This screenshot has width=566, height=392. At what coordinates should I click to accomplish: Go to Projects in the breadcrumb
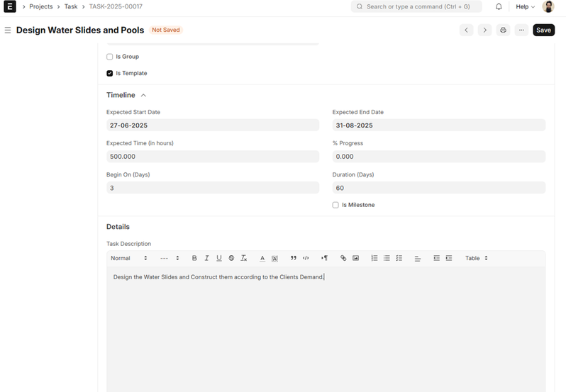pyautogui.click(x=40, y=6)
